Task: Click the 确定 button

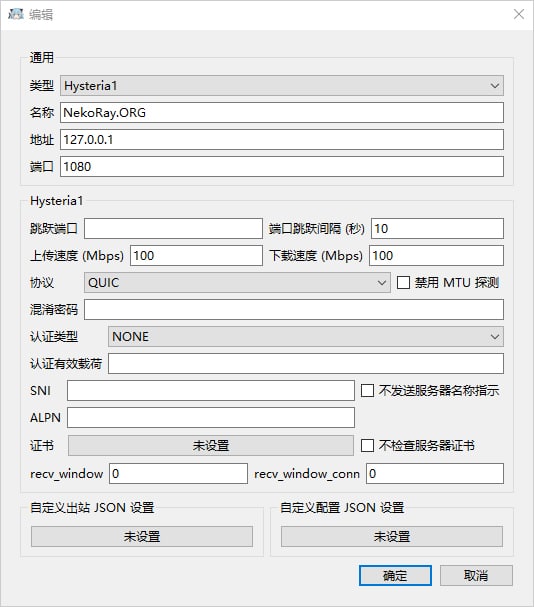Action: (395, 575)
